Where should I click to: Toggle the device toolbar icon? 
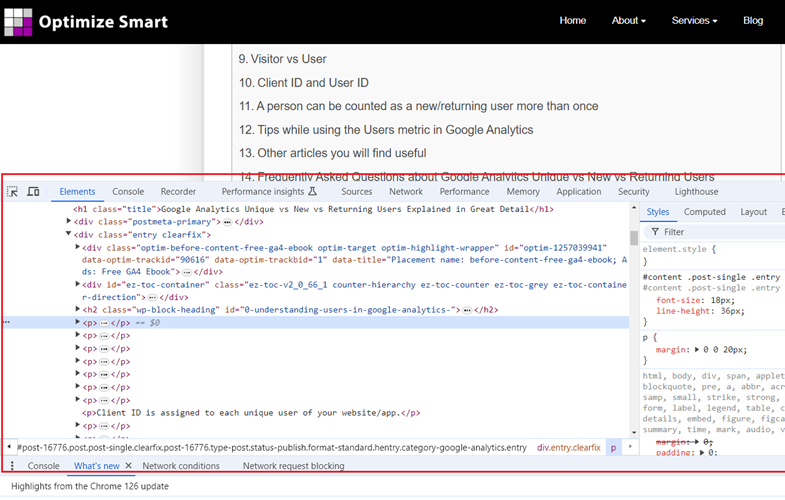[33, 192]
